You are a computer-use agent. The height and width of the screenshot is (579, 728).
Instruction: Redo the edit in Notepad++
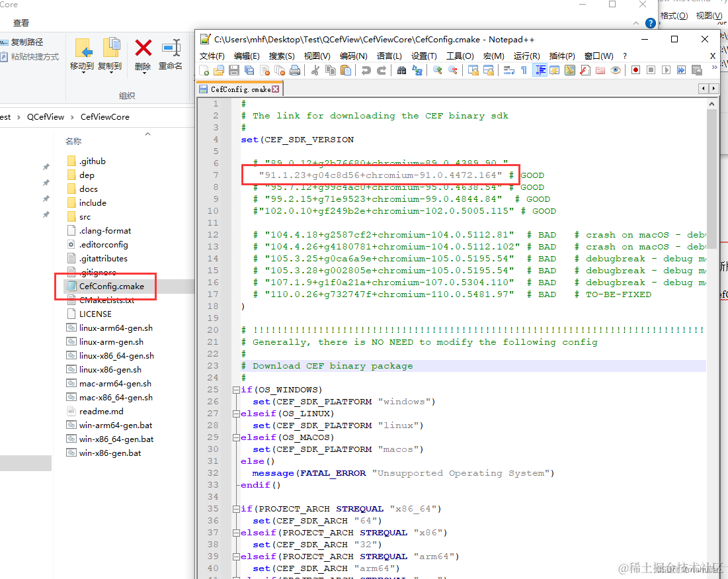click(381, 70)
